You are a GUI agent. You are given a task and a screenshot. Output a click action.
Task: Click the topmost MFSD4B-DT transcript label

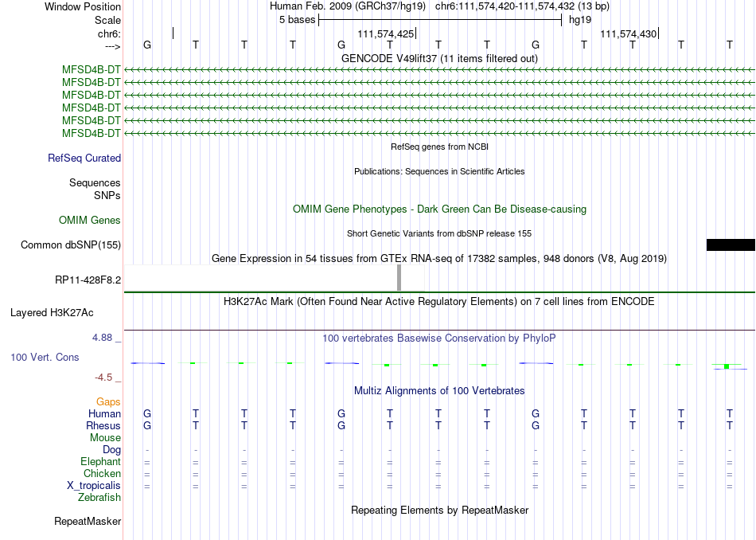92,70
